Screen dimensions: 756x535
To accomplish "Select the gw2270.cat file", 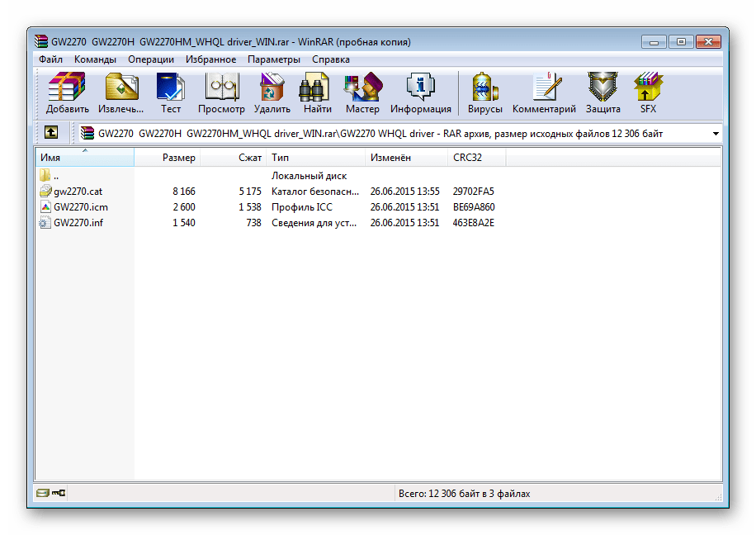I will pyautogui.click(x=78, y=192).
